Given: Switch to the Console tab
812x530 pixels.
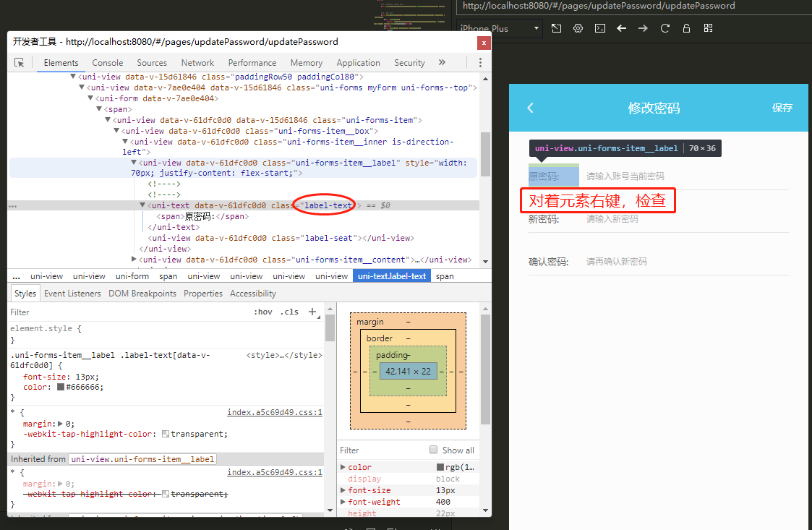Looking at the screenshot, I should [x=107, y=63].
